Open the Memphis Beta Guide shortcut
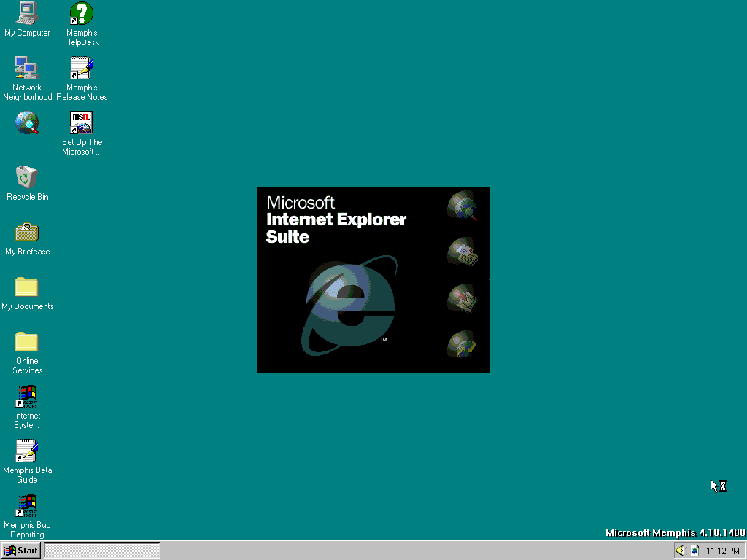Viewport: 747px width, 560px height. click(27, 451)
